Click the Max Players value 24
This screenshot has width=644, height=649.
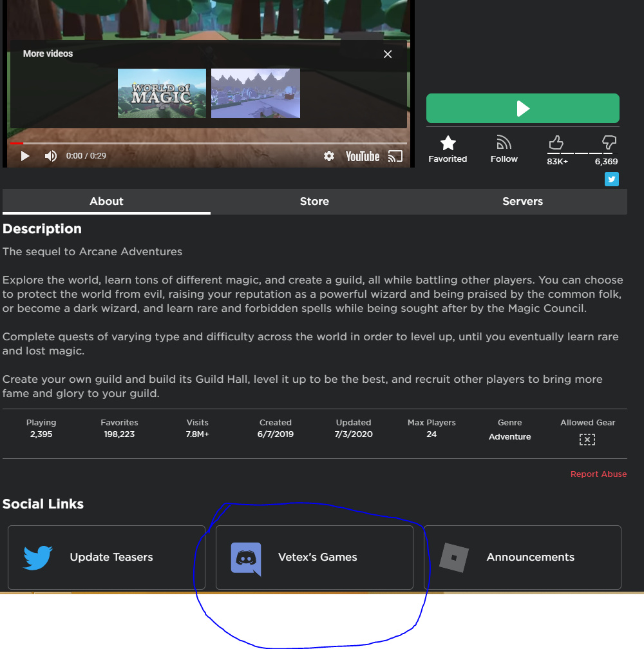tap(431, 434)
